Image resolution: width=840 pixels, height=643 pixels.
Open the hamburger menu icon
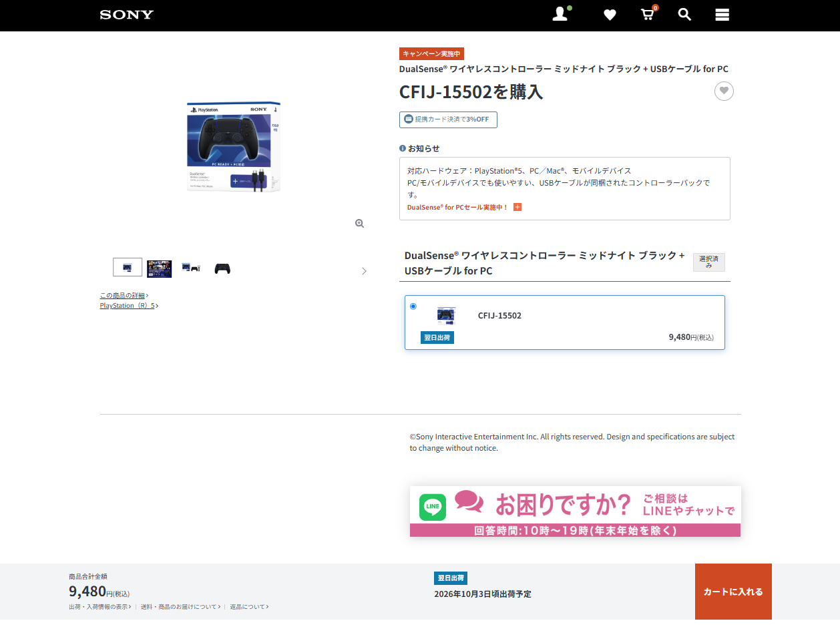(x=722, y=15)
